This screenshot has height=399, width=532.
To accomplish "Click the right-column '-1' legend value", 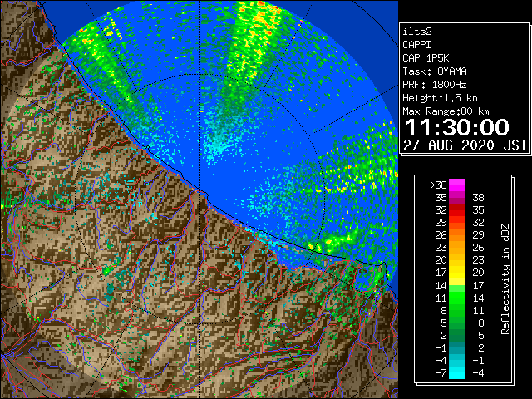I will pyautogui.click(x=478, y=360).
